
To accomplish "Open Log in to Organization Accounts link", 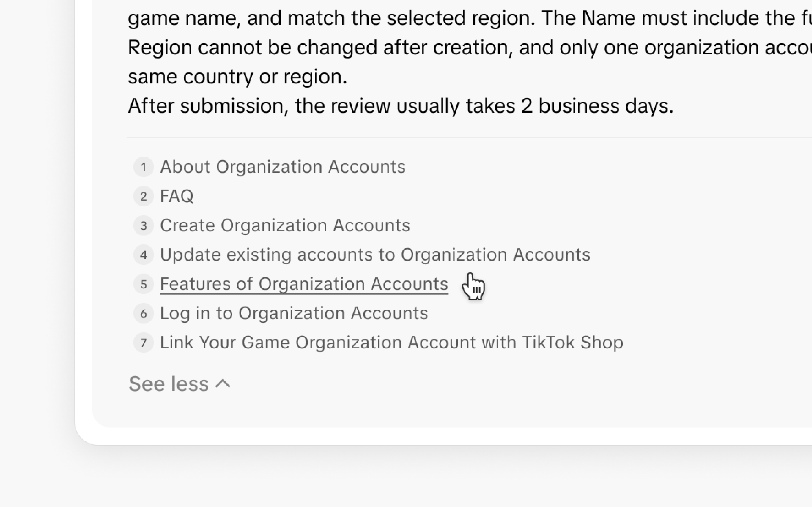I will [294, 313].
